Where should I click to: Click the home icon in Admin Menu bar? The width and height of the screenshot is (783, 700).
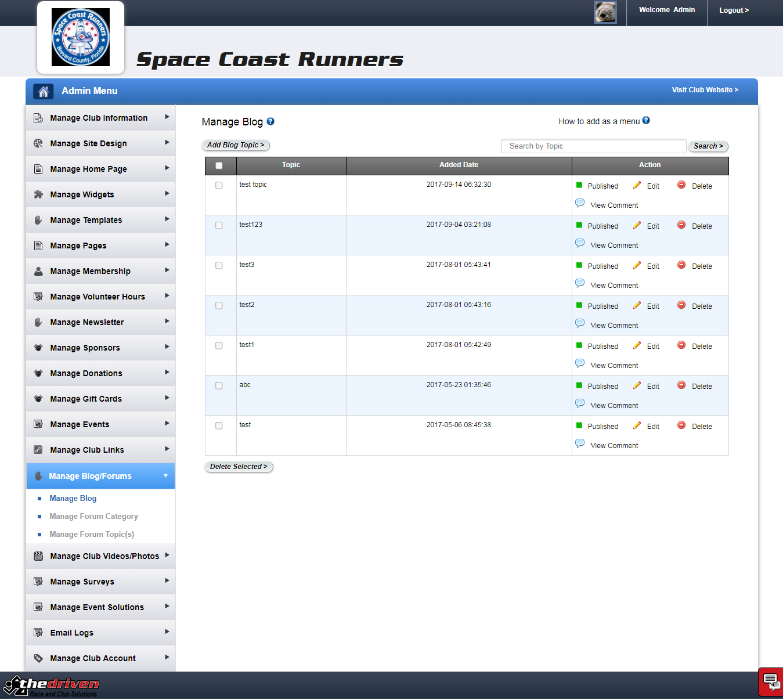pyautogui.click(x=44, y=91)
